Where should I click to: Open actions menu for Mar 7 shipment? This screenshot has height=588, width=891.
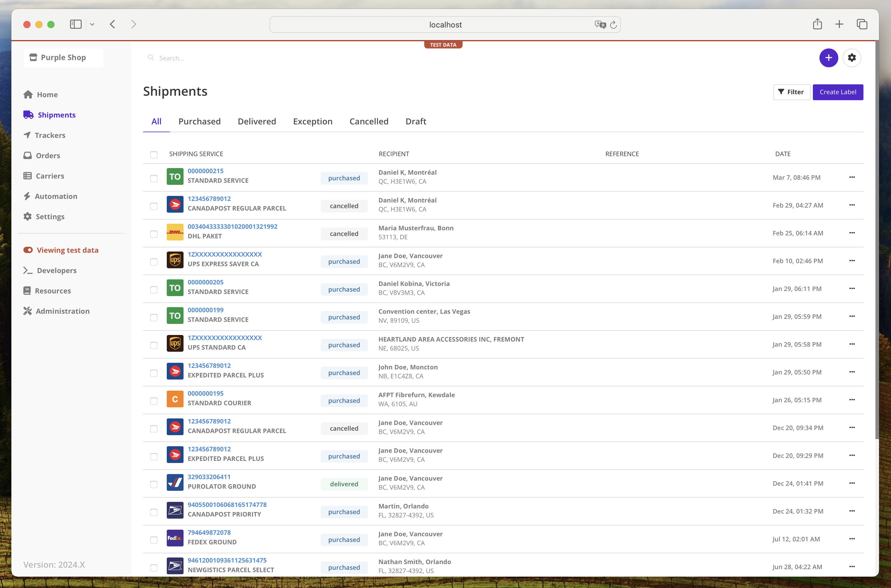(851, 177)
